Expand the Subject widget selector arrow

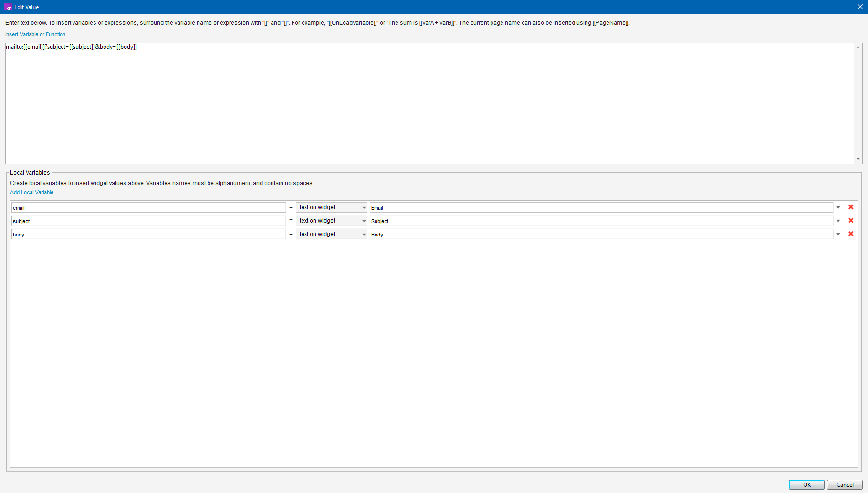838,221
